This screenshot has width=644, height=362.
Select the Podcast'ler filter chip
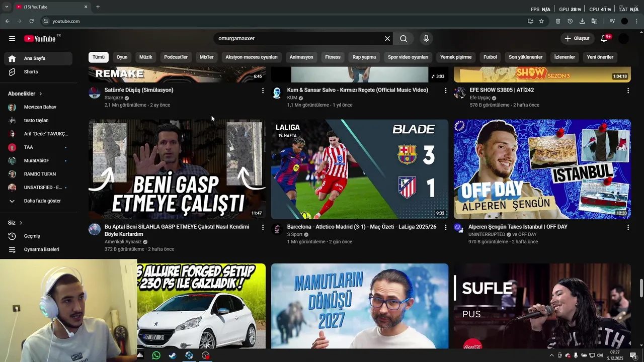click(176, 57)
